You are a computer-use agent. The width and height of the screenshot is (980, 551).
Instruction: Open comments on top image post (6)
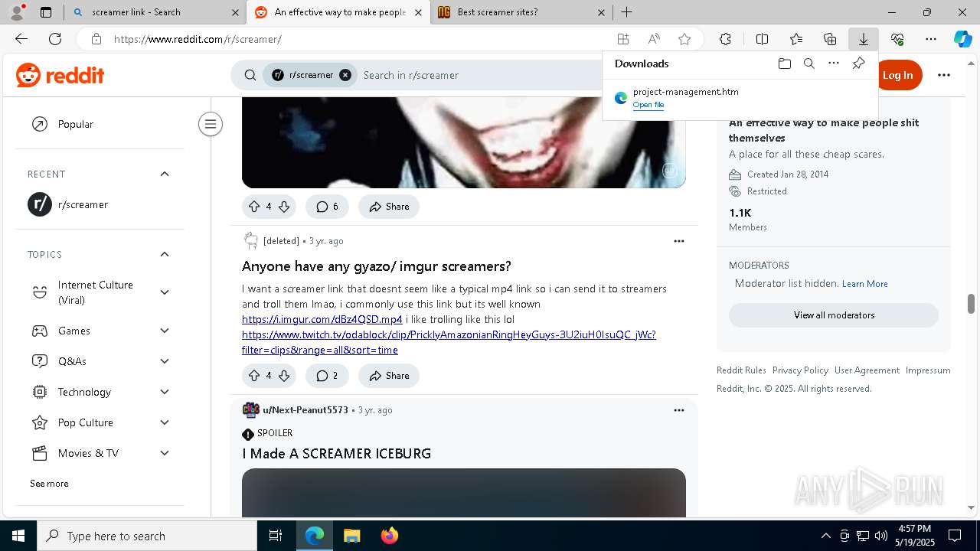pyautogui.click(x=327, y=207)
